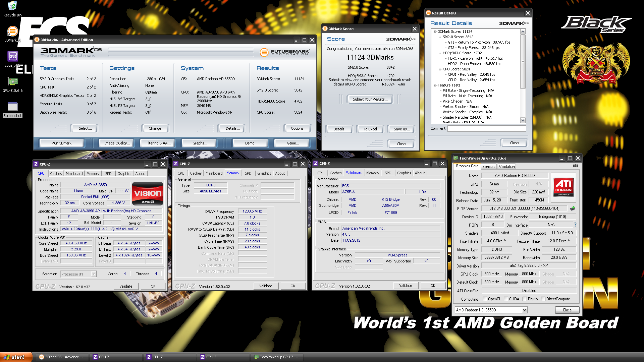Click Validate in the CPU-Z Memory window
The image size is (644, 362).
coord(266,286)
